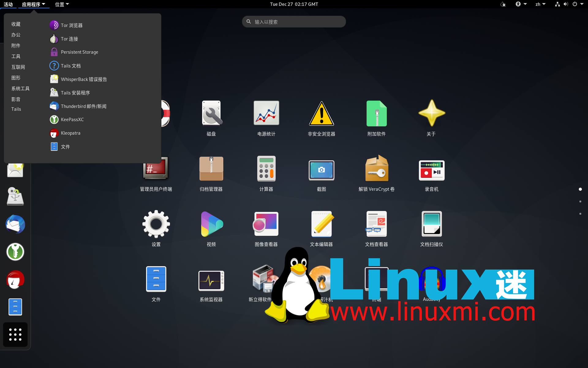This screenshot has width=588, height=368.
Task: Open 附加软件 additional software
Action: coord(377,118)
